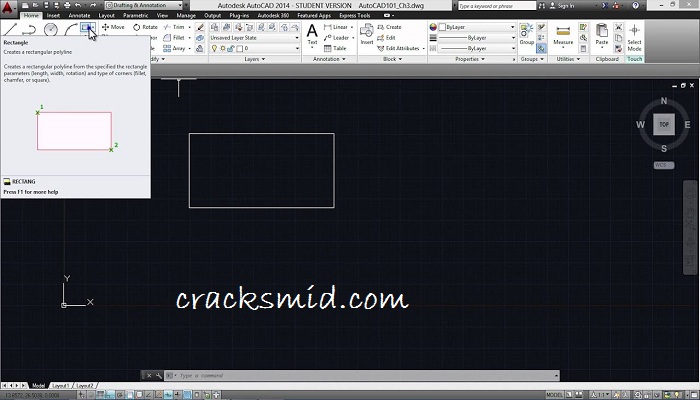This screenshot has width=700, height=400.
Task: Click the Fillet tool
Action: coord(174,38)
